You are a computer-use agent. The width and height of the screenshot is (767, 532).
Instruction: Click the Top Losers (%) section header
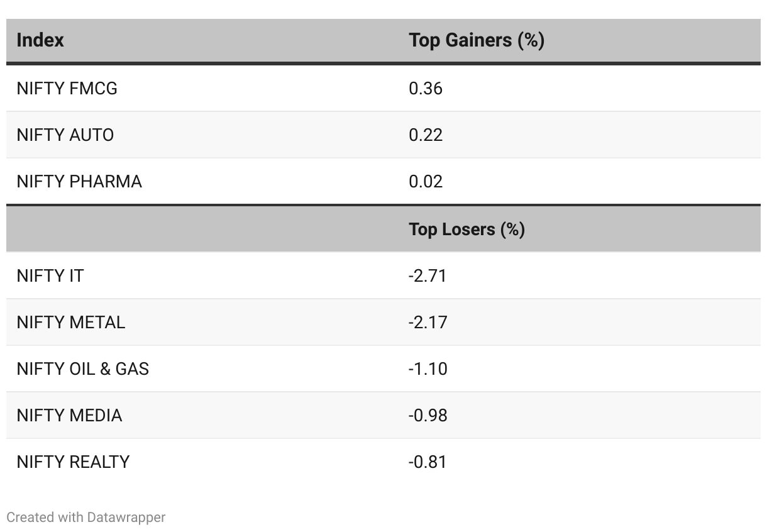tap(466, 229)
